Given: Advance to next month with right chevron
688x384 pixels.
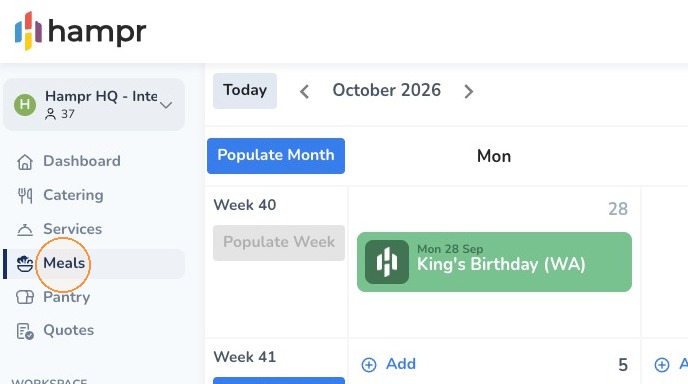Looking at the screenshot, I should click(469, 91).
